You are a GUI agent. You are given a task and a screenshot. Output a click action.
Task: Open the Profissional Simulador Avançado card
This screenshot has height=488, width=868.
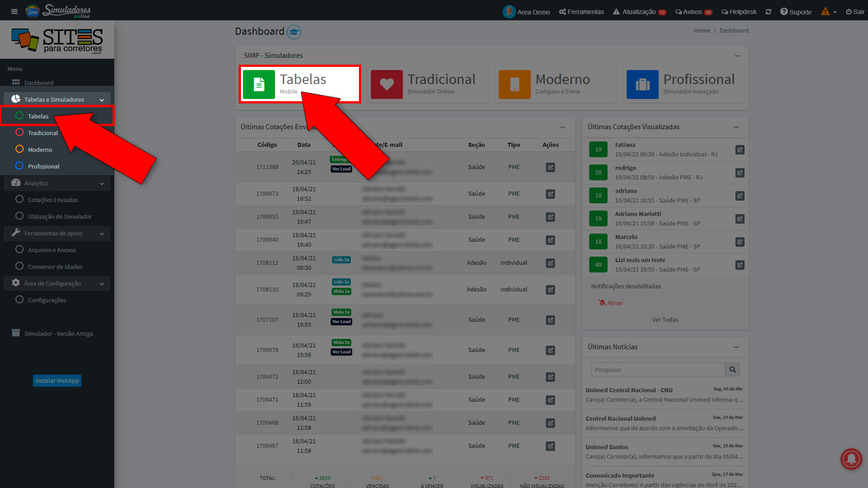pos(683,84)
